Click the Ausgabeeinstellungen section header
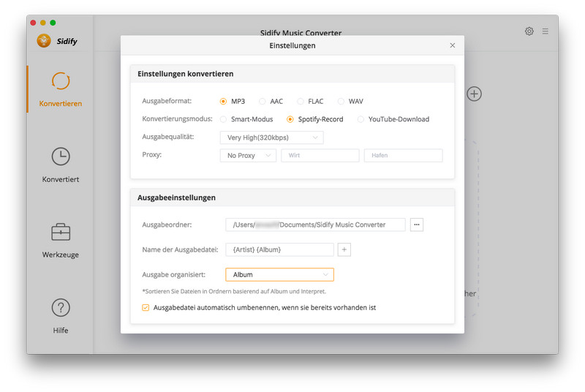This screenshot has height=392, width=585. 176,197
